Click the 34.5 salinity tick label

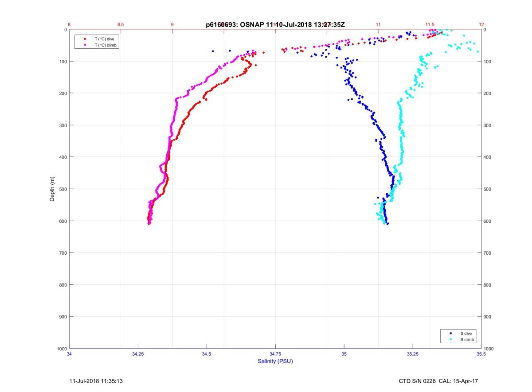click(x=207, y=354)
